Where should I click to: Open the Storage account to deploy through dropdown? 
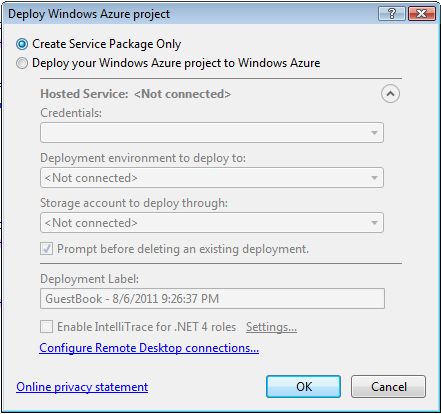212,223
